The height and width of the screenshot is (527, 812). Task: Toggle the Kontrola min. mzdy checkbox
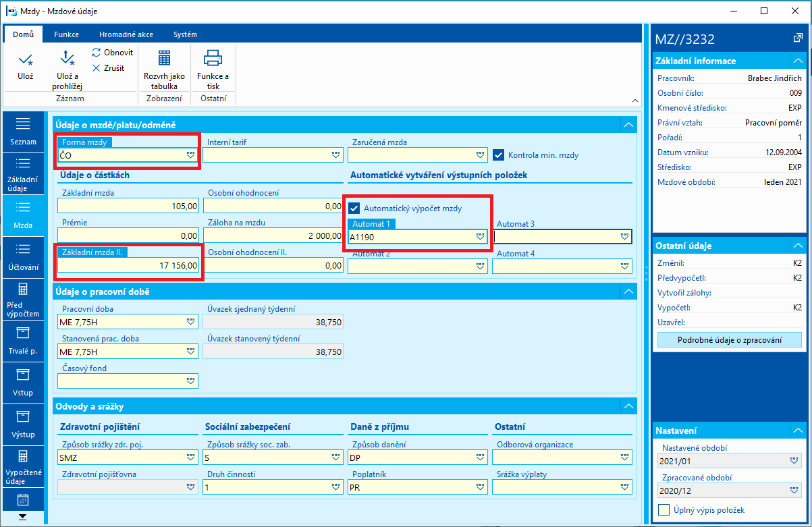click(498, 155)
